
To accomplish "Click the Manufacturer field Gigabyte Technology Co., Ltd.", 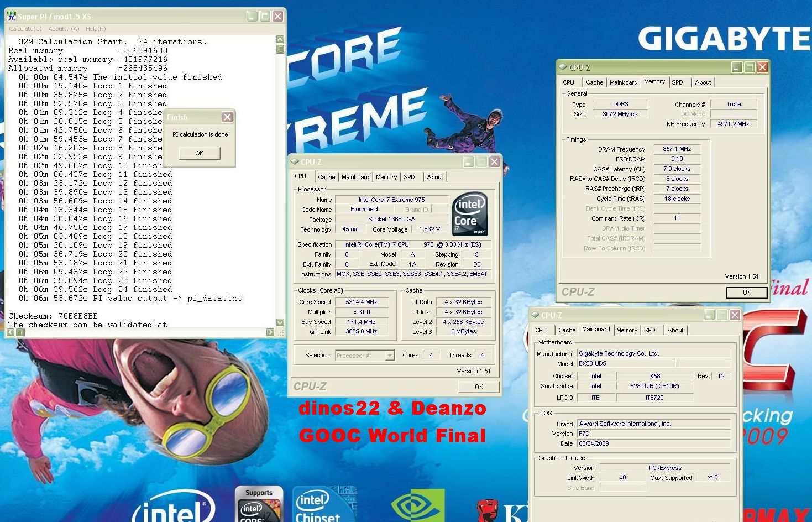I will pos(654,353).
